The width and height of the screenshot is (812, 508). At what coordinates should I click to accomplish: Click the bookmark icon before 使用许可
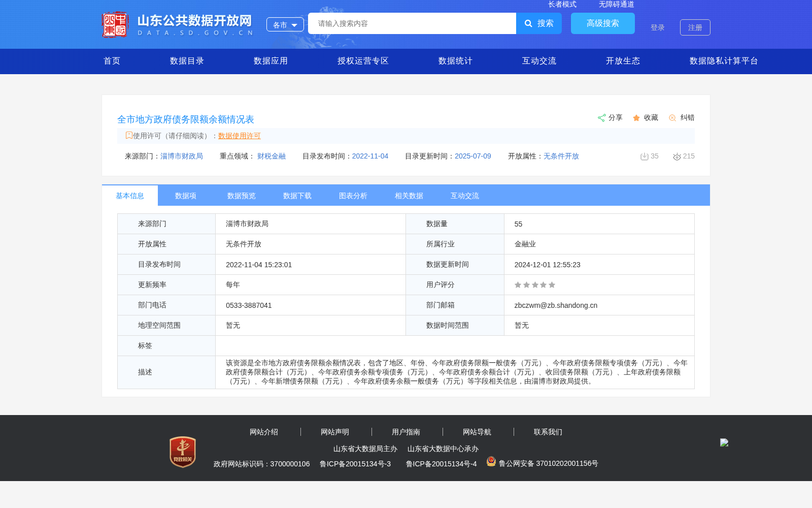tap(129, 135)
